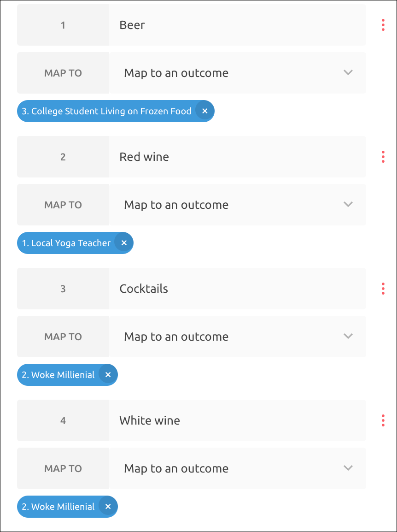Image resolution: width=397 pixels, height=532 pixels.
Task: Remove the Local Yoga Teacher tag
Action: [x=124, y=242]
